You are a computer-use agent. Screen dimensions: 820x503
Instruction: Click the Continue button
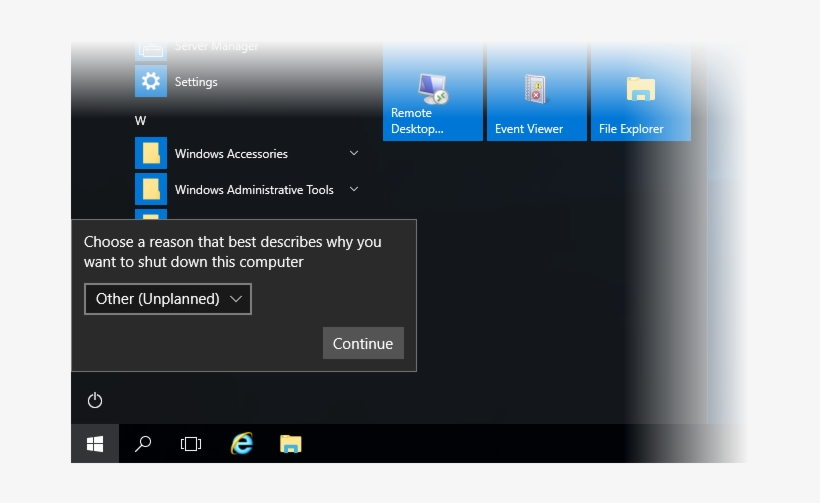tap(363, 343)
